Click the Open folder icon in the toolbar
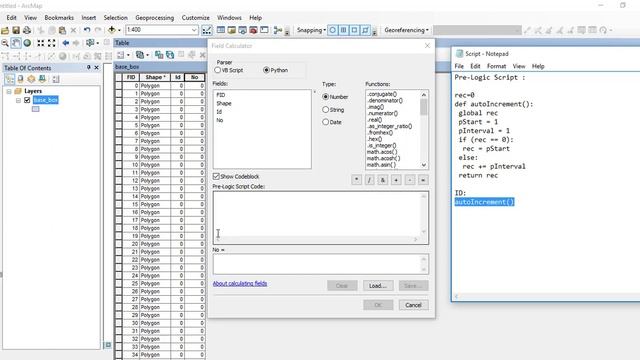Viewport: 640px width, 360px height. [x=5, y=30]
